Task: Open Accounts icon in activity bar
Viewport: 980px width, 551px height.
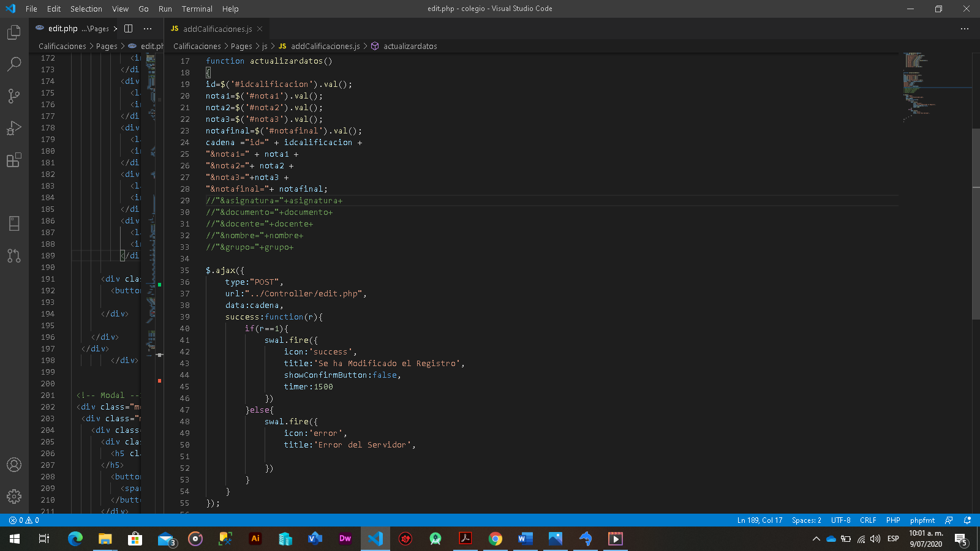Action: click(14, 465)
